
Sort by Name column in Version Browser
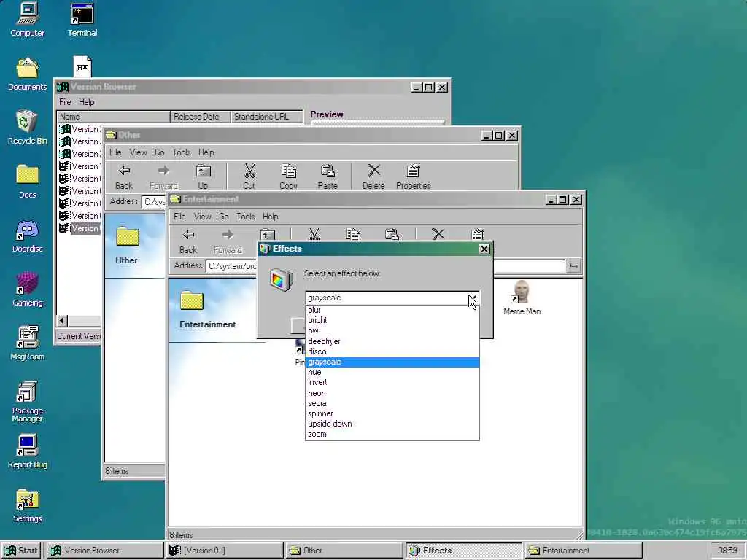[113, 117]
